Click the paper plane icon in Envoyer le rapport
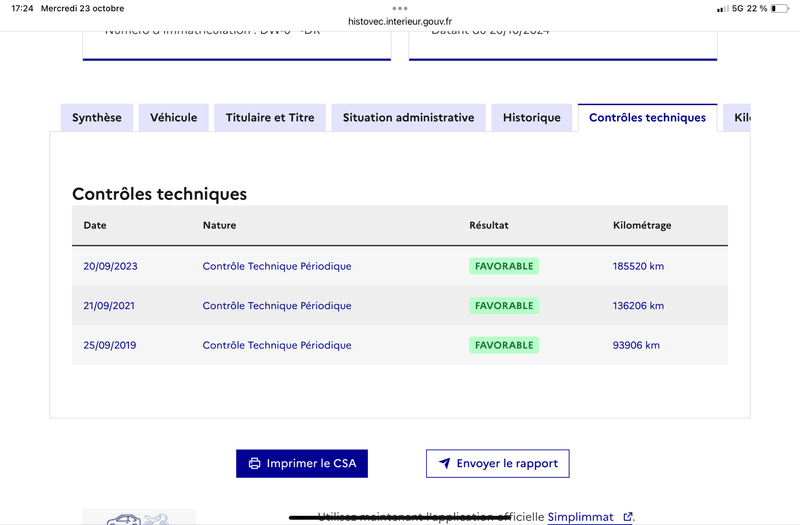 444,463
